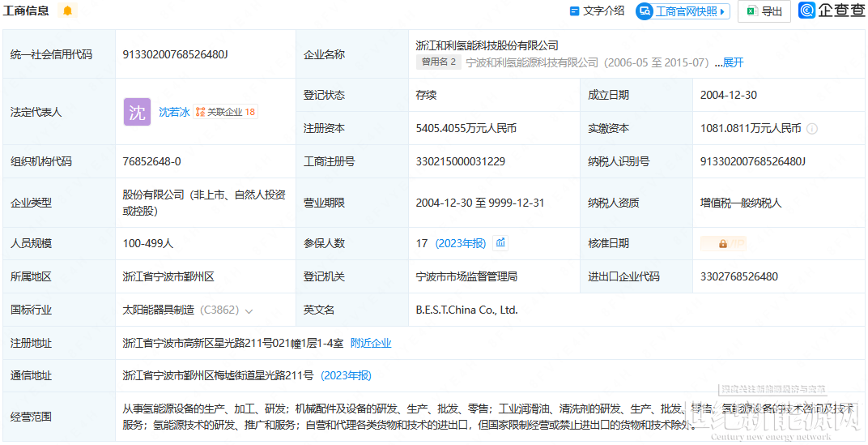Open the 工商官网快照 snapshot
Screen dimensions: 868x445
pos(685,11)
